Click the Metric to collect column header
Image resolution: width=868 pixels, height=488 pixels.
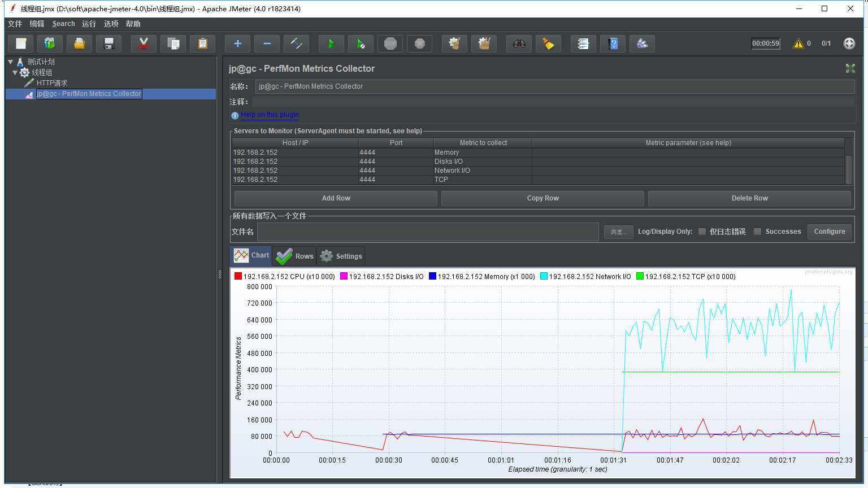coord(483,143)
